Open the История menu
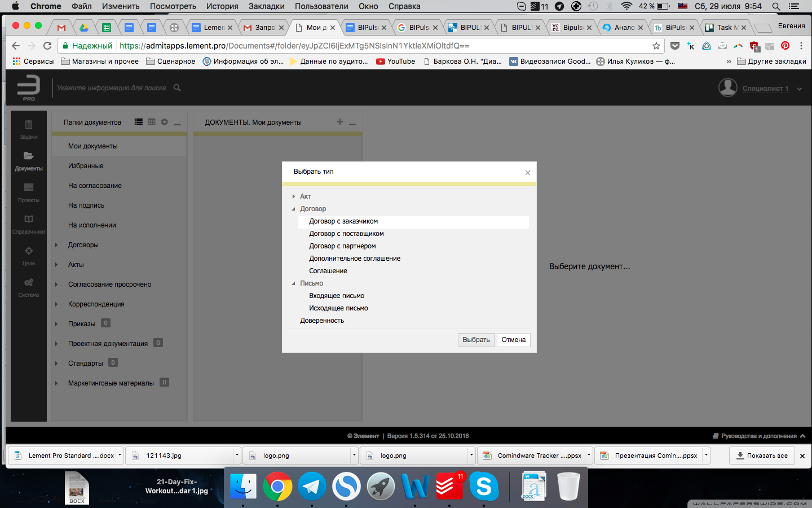 (222, 6)
